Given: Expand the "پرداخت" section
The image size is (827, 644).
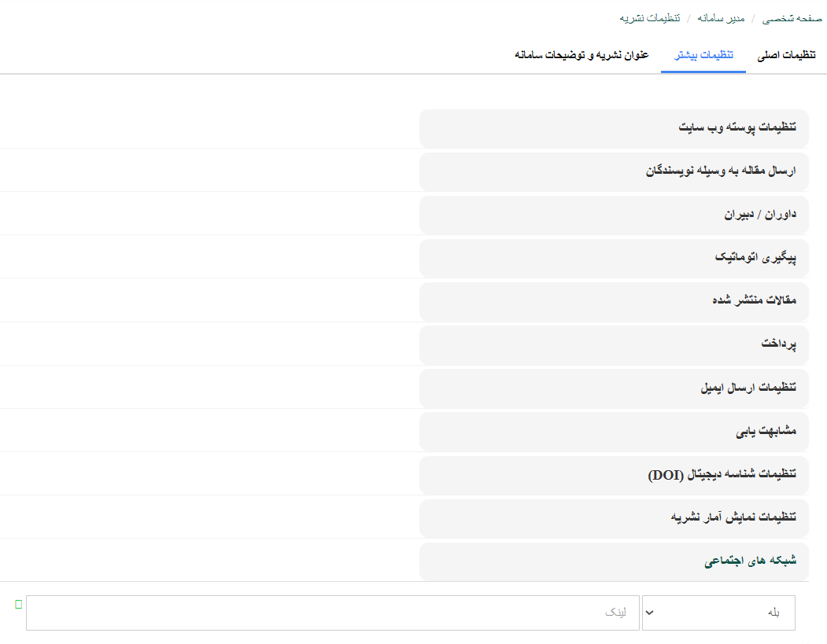Looking at the screenshot, I should [x=778, y=344].
